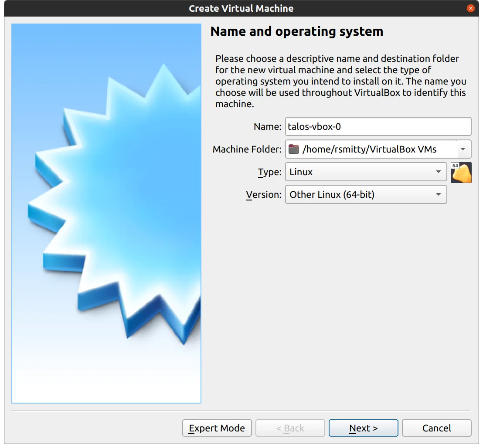Click the folder icon in Machine Folder field
This screenshot has width=483, height=448.
click(294, 149)
